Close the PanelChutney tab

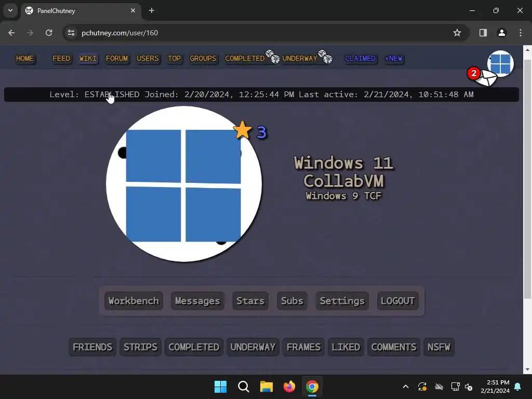click(x=133, y=10)
